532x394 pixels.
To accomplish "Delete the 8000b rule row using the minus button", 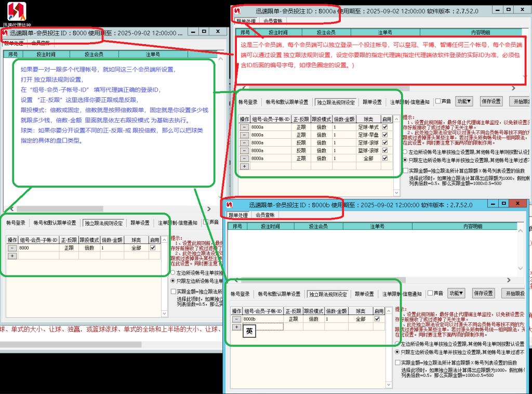I will (x=236, y=319).
